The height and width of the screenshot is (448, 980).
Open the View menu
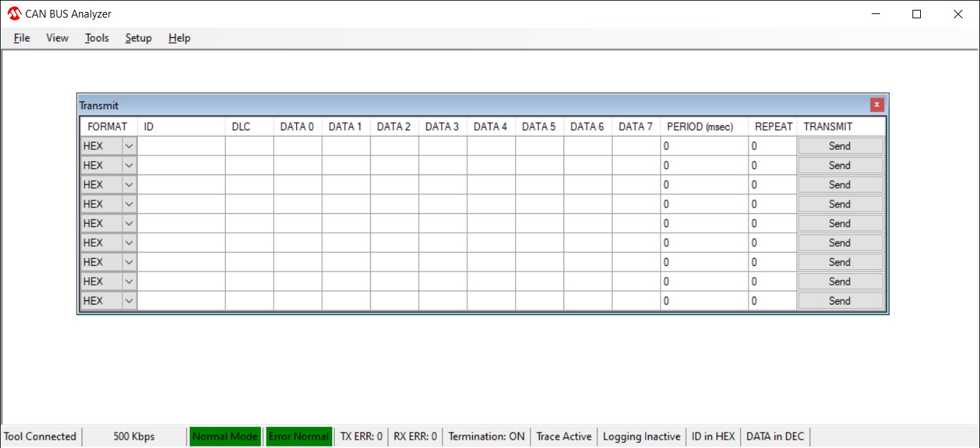[57, 38]
